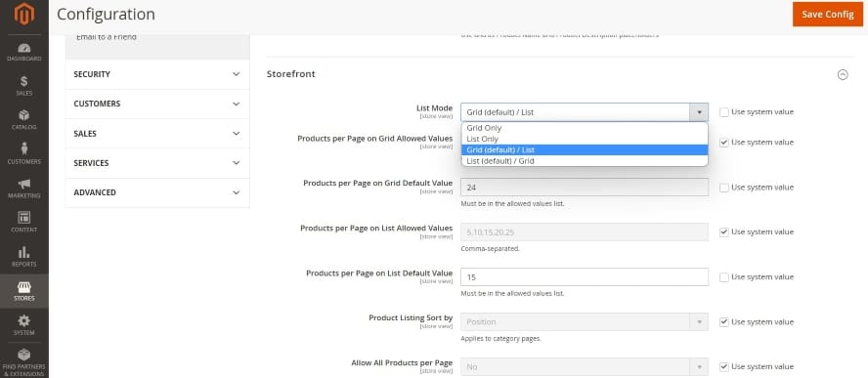
Task: Toggle system value for List Default Value
Action: 724,277
